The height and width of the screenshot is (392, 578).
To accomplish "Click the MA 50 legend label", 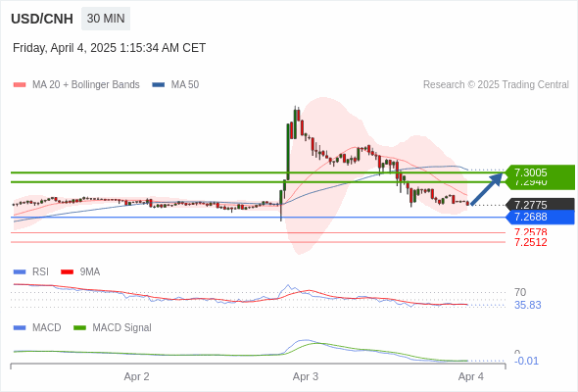I will point(185,85).
